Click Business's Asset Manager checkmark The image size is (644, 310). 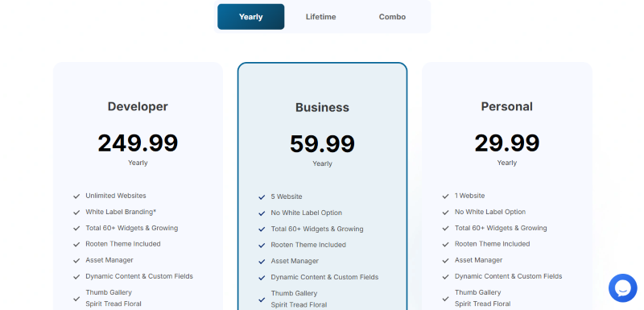(262, 262)
